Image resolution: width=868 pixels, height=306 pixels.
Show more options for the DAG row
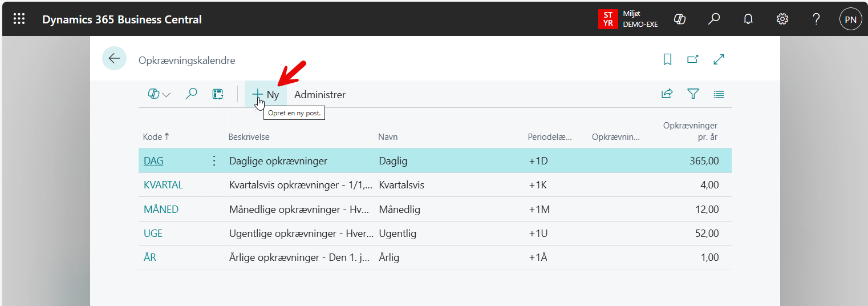coord(214,161)
